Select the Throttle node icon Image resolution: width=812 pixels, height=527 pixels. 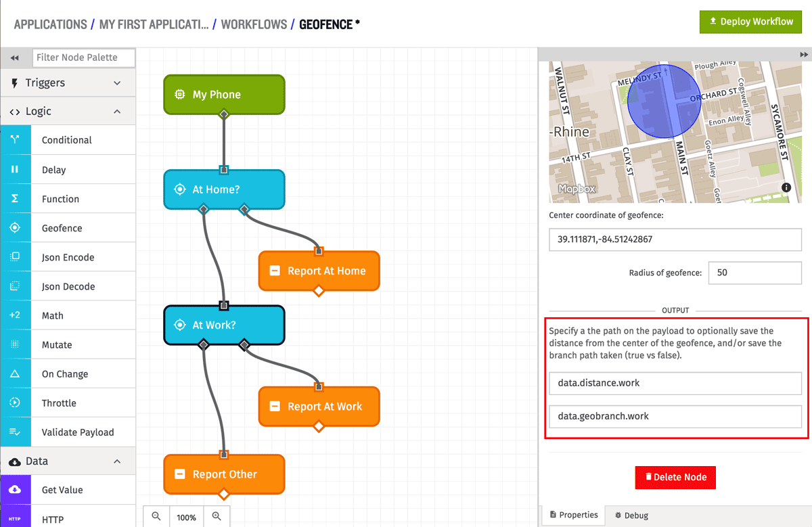15,403
